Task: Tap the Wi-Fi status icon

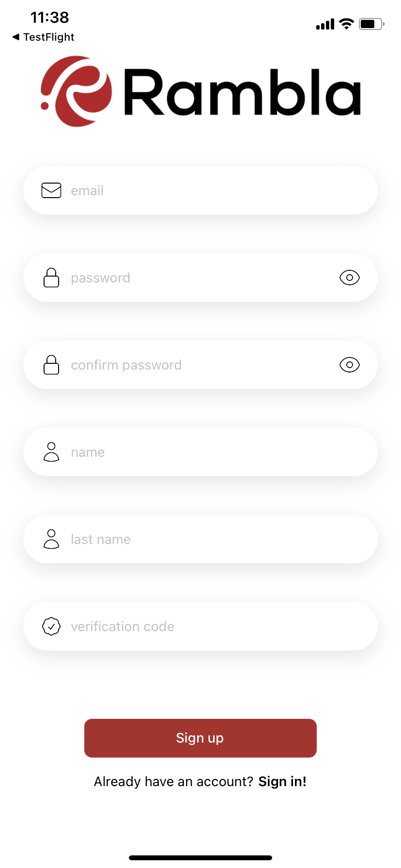Action: tap(346, 24)
